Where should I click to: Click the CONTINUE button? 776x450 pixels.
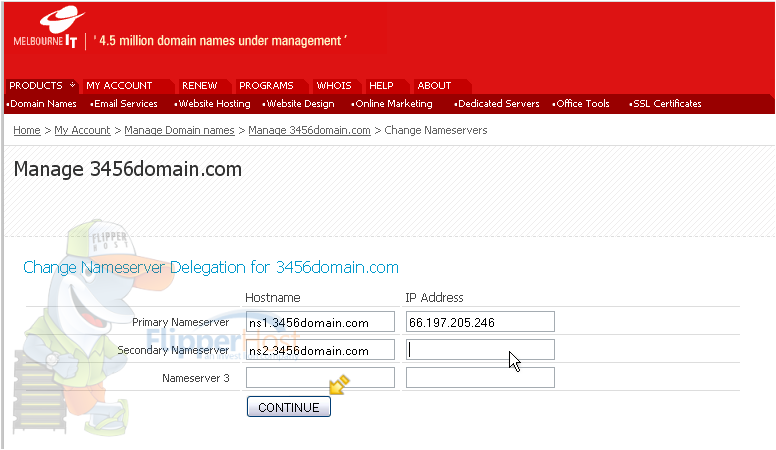289,407
